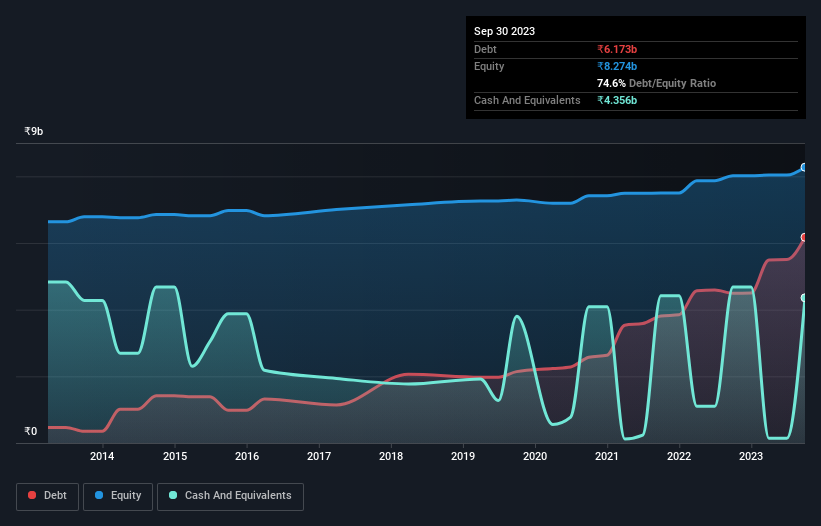This screenshot has width=821, height=526.
Task: Toggle the Debt legend button
Action: [x=48, y=496]
